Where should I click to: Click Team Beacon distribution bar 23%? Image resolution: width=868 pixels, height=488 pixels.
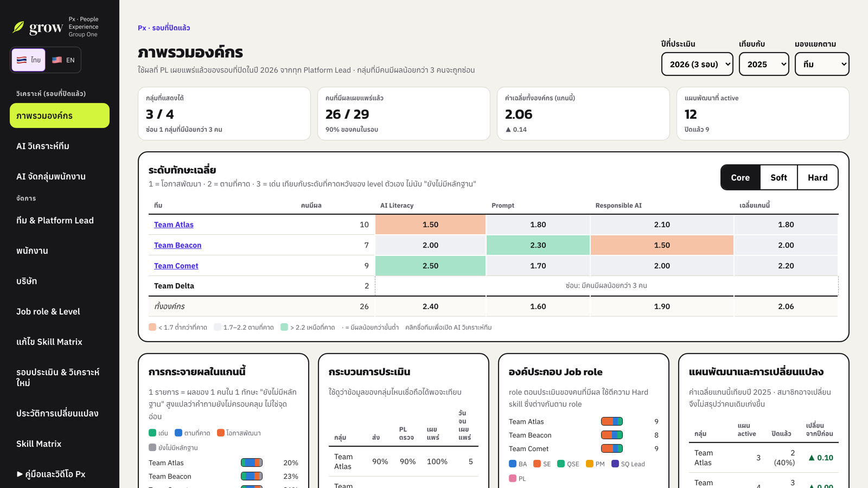[x=252, y=476]
